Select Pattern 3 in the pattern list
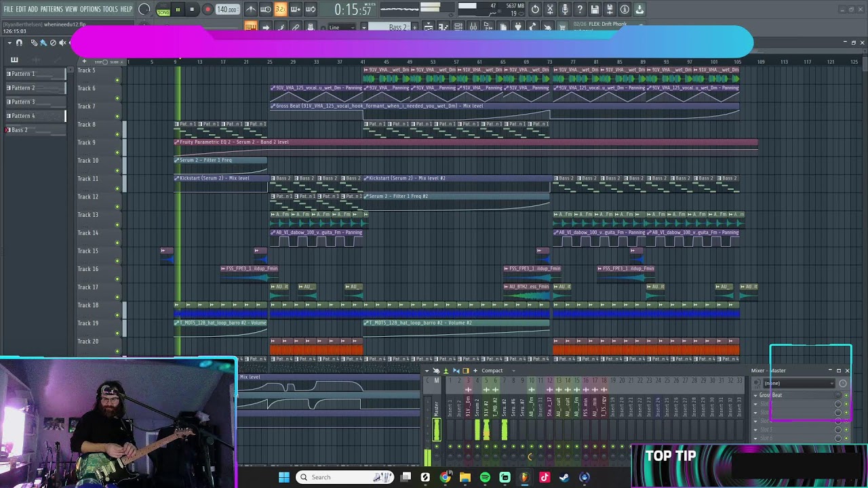This screenshot has width=868, height=488. (x=35, y=102)
